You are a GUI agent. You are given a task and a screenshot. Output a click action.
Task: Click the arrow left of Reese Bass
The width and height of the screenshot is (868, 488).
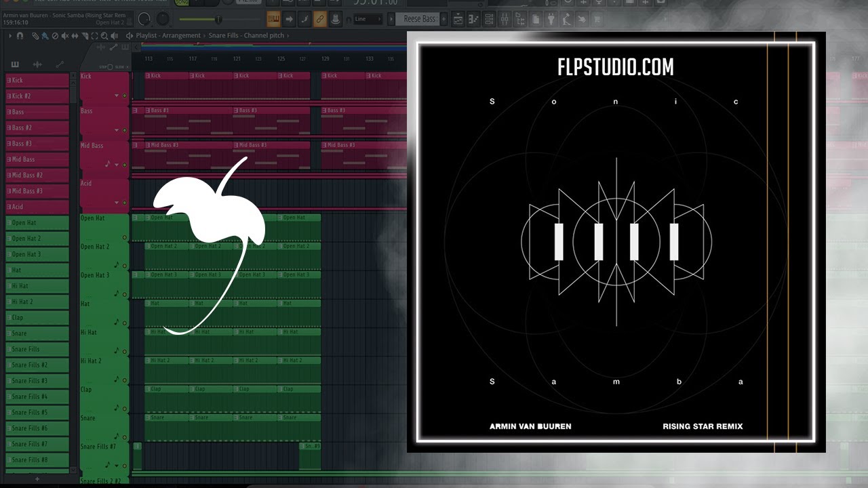click(x=391, y=19)
